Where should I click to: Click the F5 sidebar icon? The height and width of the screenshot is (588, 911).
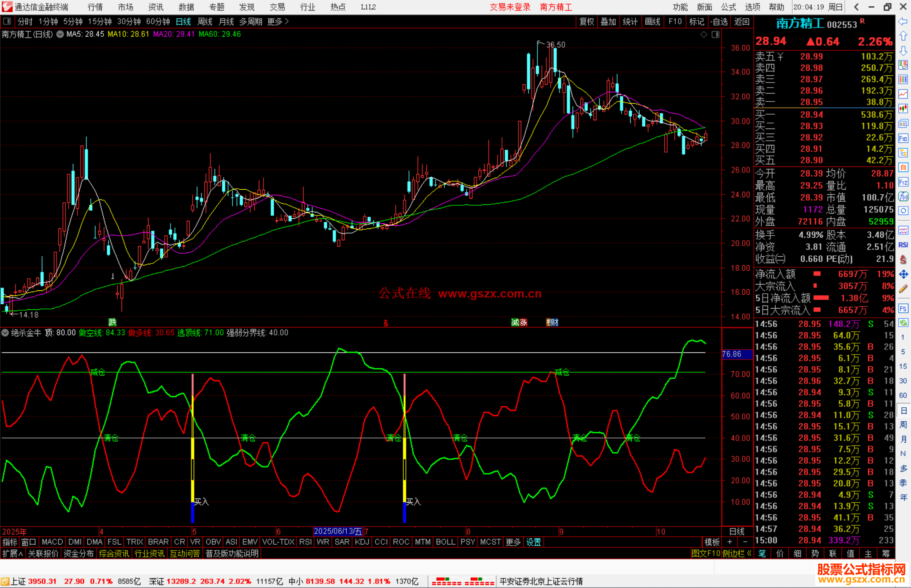coord(903,309)
